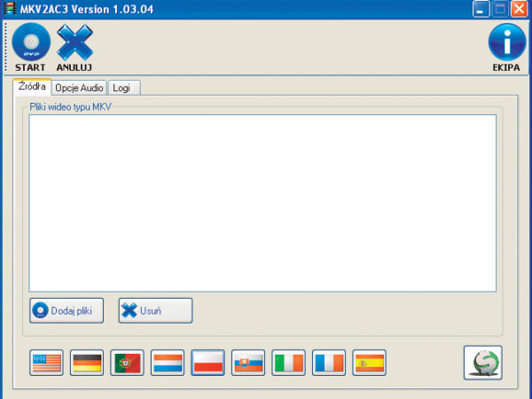This screenshot has width=532, height=399.
Task: Switch to the Źródła tab
Action: coord(33,87)
